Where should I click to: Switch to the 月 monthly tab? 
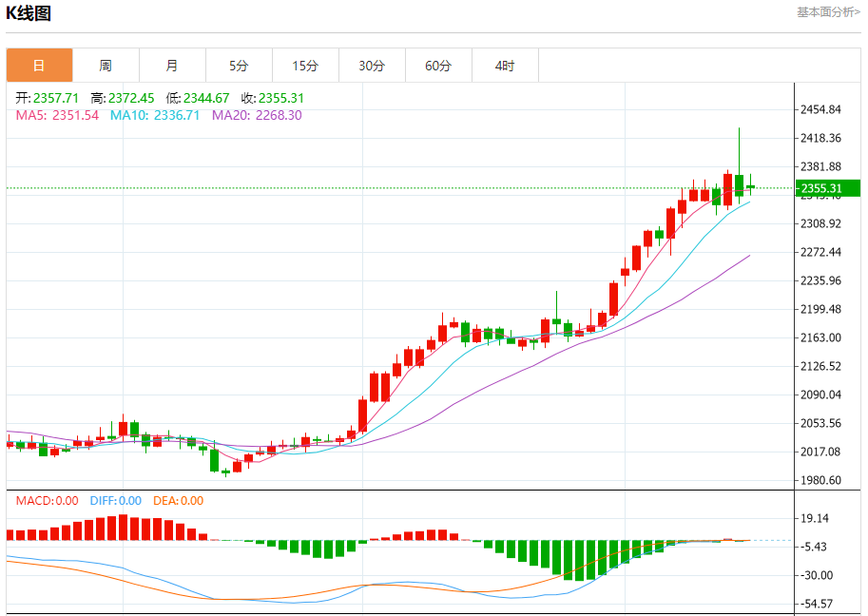click(x=172, y=66)
